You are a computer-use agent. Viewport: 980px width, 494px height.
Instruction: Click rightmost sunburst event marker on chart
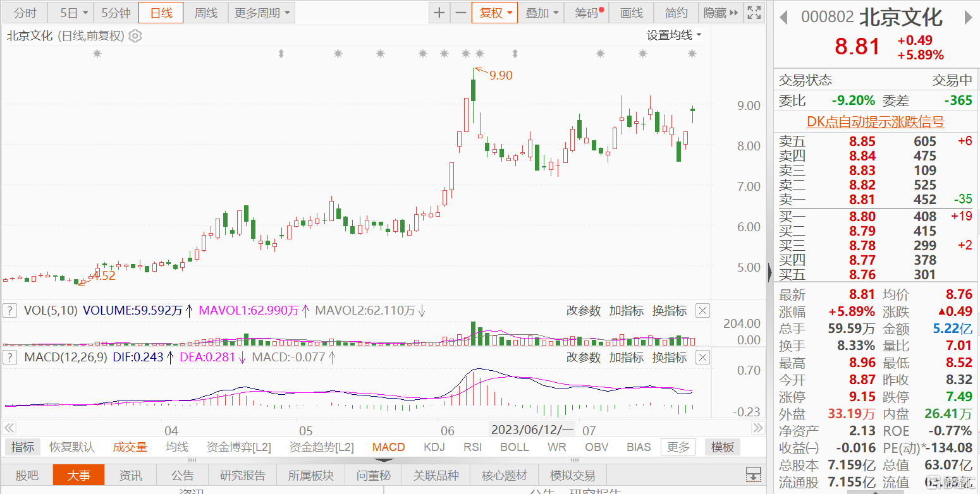tap(692, 54)
